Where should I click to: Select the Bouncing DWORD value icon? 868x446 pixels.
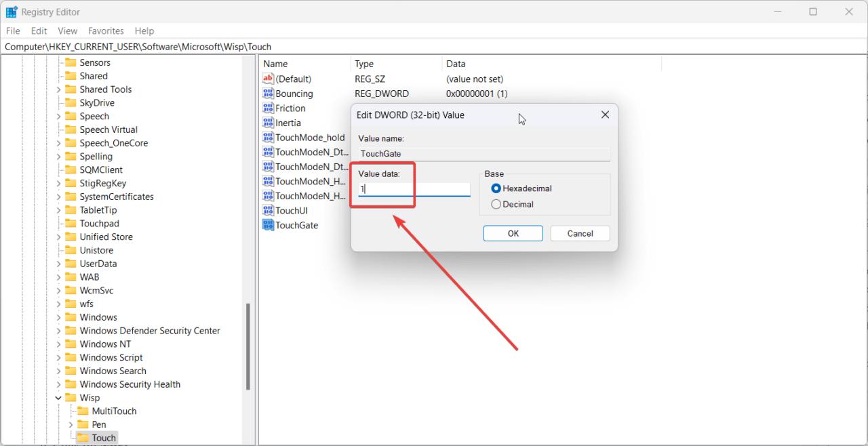[x=268, y=94]
